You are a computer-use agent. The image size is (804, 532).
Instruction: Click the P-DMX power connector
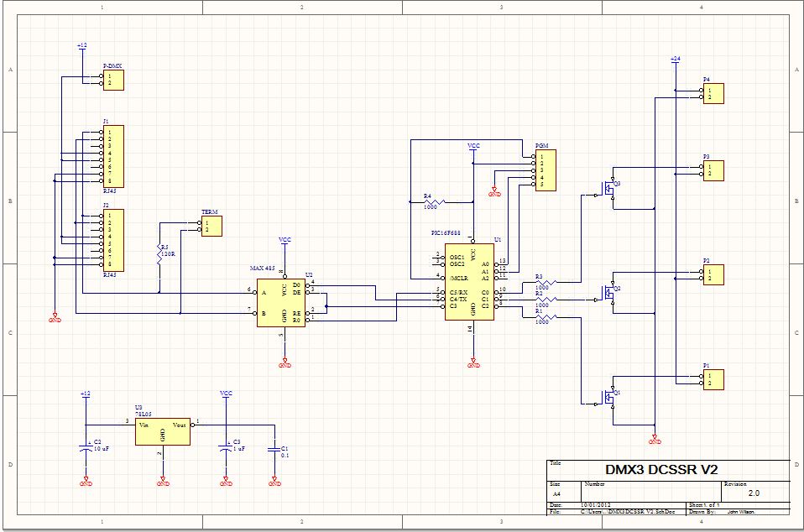[x=112, y=80]
